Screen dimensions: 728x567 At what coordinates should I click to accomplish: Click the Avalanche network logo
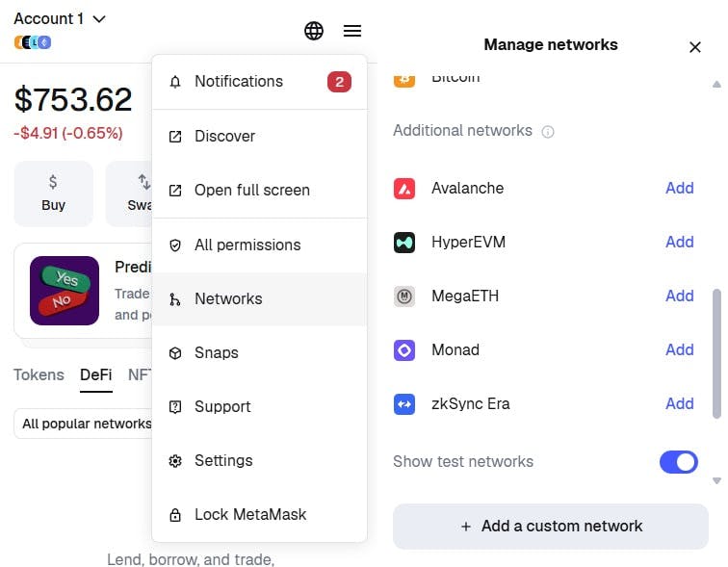coord(403,189)
